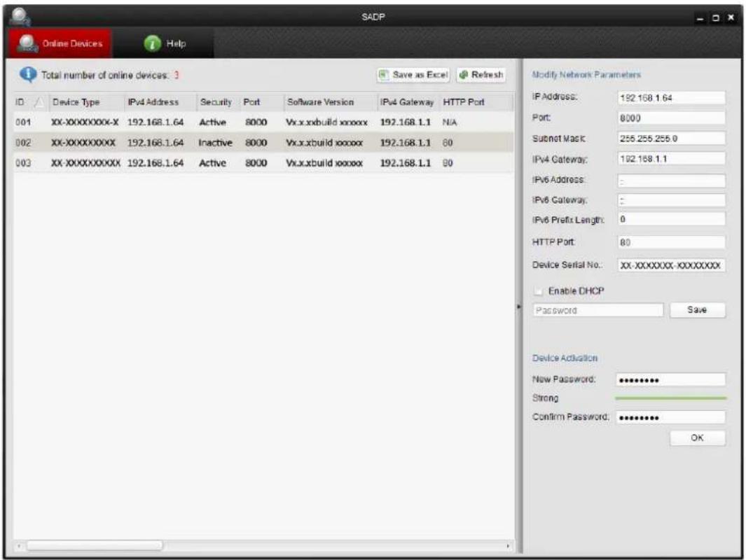Click OK to activate the device
746x560 pixels.
(x=698, y=437)
